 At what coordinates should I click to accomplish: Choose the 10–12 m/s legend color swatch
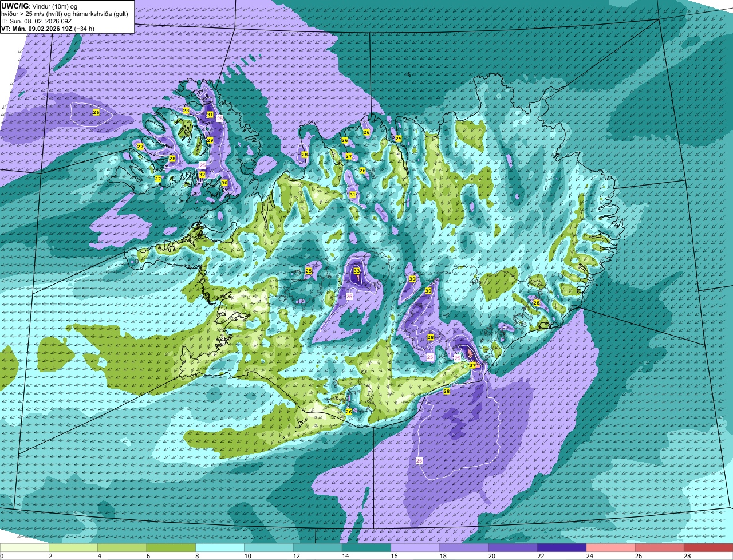click(269, 547)
